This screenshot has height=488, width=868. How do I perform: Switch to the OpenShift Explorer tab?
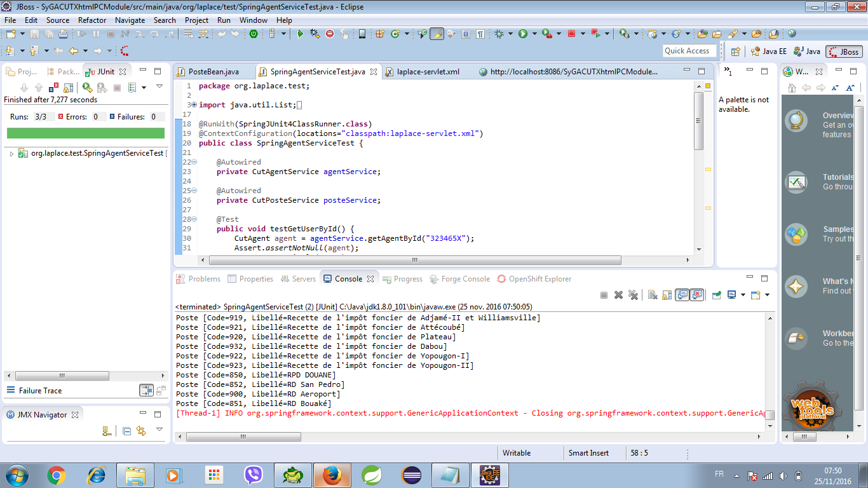point(534,279)
